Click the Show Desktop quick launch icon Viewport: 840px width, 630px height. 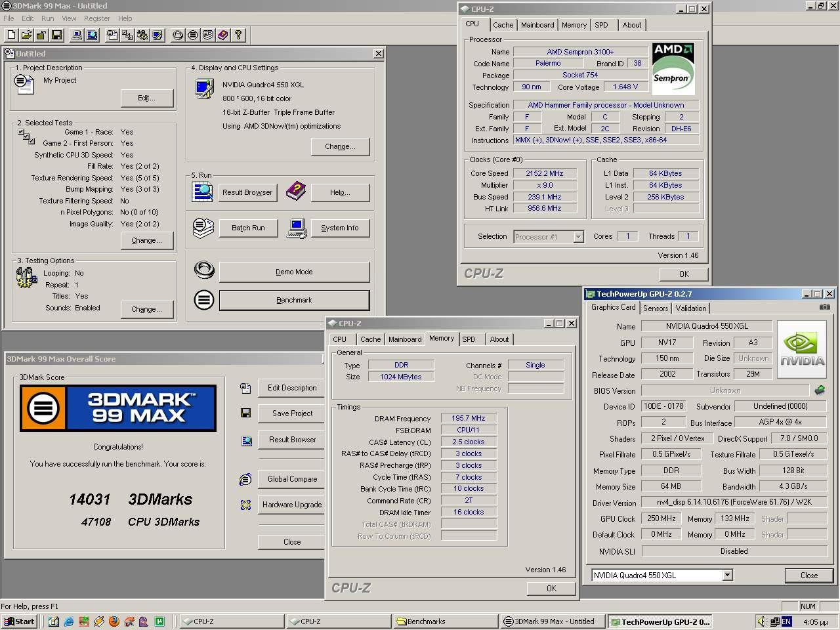coord(54,621)
